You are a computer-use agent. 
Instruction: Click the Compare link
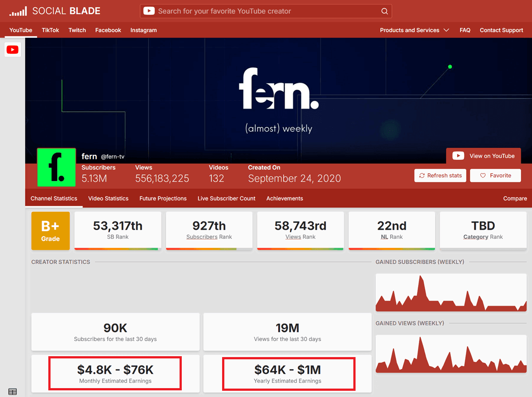coord(515,198)
